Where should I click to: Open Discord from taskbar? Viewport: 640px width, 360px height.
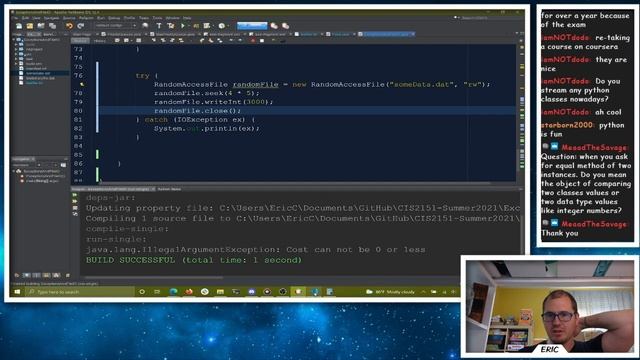tap(251, 292)
